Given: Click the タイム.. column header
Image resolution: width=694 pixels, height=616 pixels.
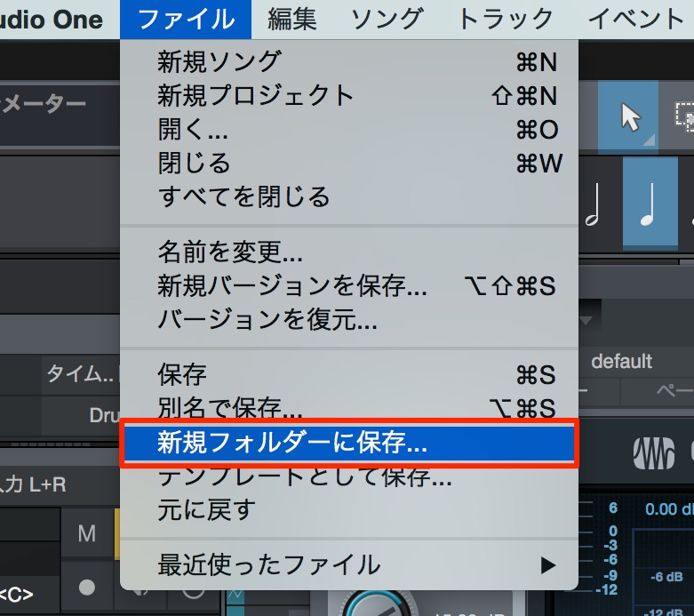Looking at the screenshot, I should [81, 373].
